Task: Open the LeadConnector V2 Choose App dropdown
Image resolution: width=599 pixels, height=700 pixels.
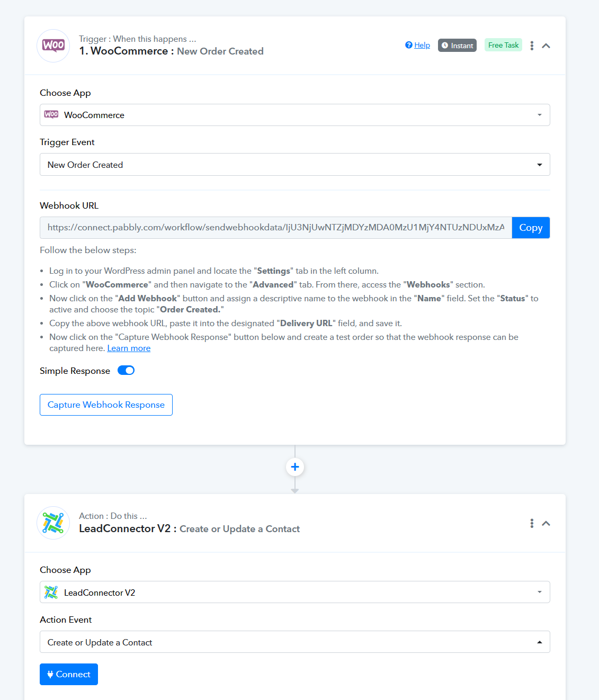Action: pos(295,593)
